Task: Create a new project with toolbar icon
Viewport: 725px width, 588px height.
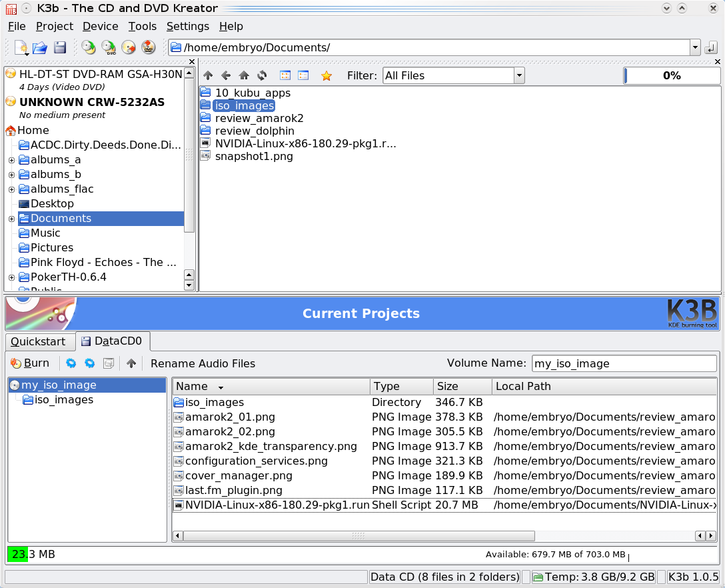Action: click(21, 47)
